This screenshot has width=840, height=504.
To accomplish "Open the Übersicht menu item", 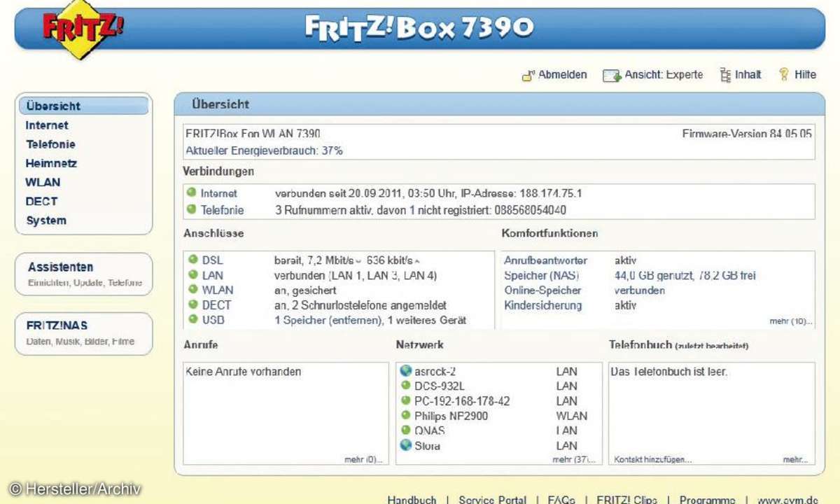I will click(83, 106).
